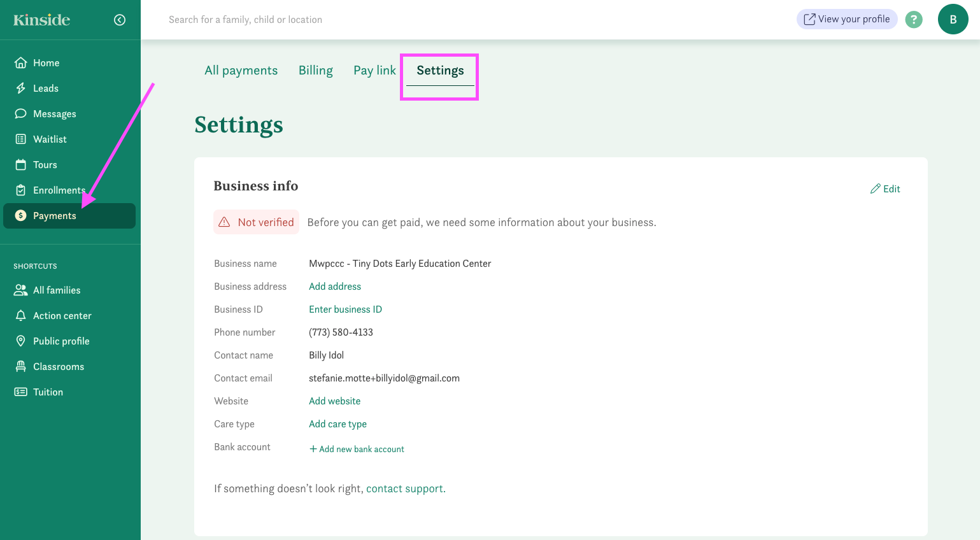Screen dimensions: 980x540
Task: Click the Enrollments clipboard icon
Action: pyautogui.click(x=21, y=190)
